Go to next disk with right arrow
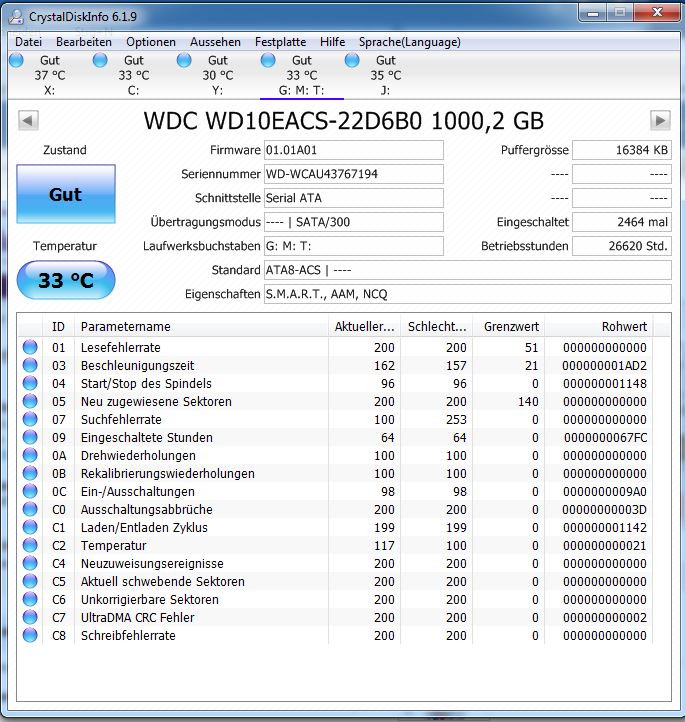 660,121
